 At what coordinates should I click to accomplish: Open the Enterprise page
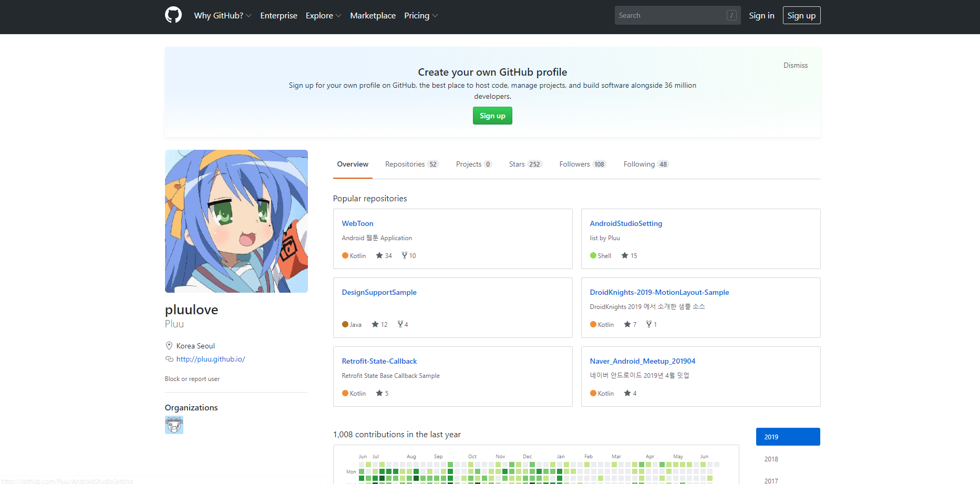click(x=278, y=15)
